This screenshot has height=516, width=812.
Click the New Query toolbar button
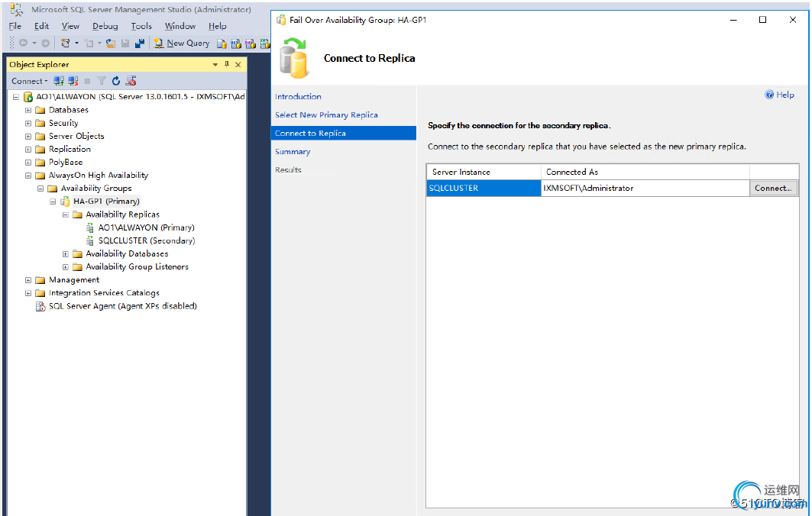tap(182, 43)
